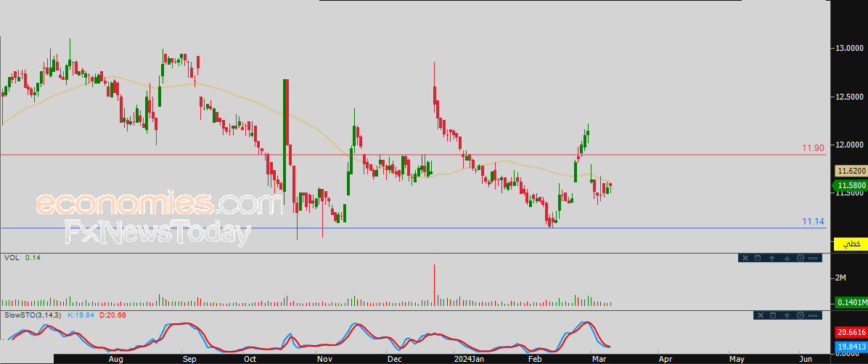
Task: Close the SlowSTO indicator panel
Action: (x=760, y=315)
